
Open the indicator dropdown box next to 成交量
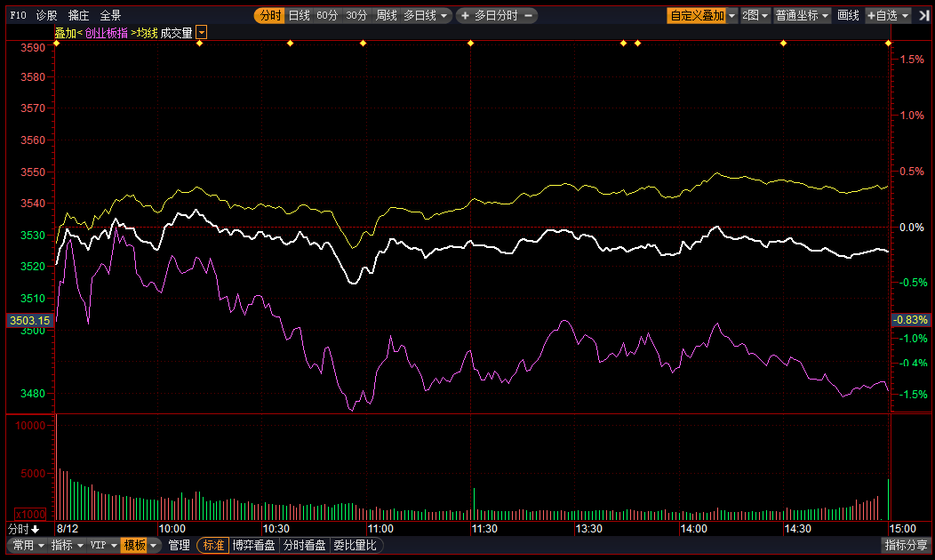pyautogui.click(x=202, y=33)
